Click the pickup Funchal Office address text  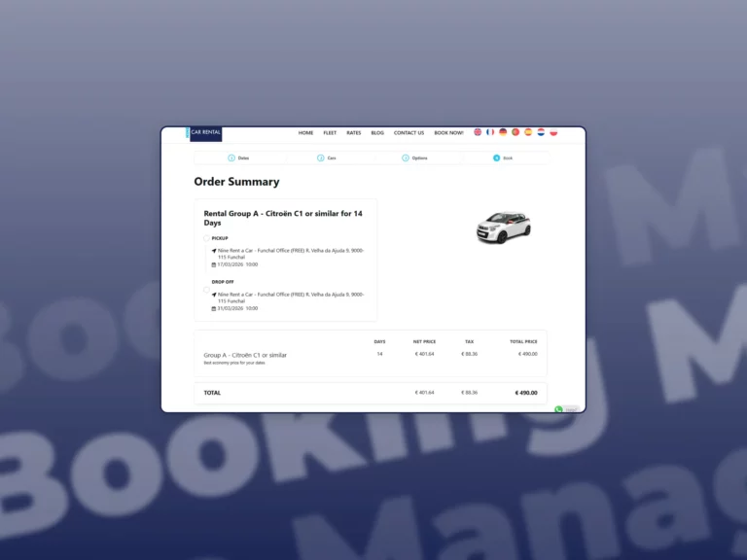[x=291, y=254]
